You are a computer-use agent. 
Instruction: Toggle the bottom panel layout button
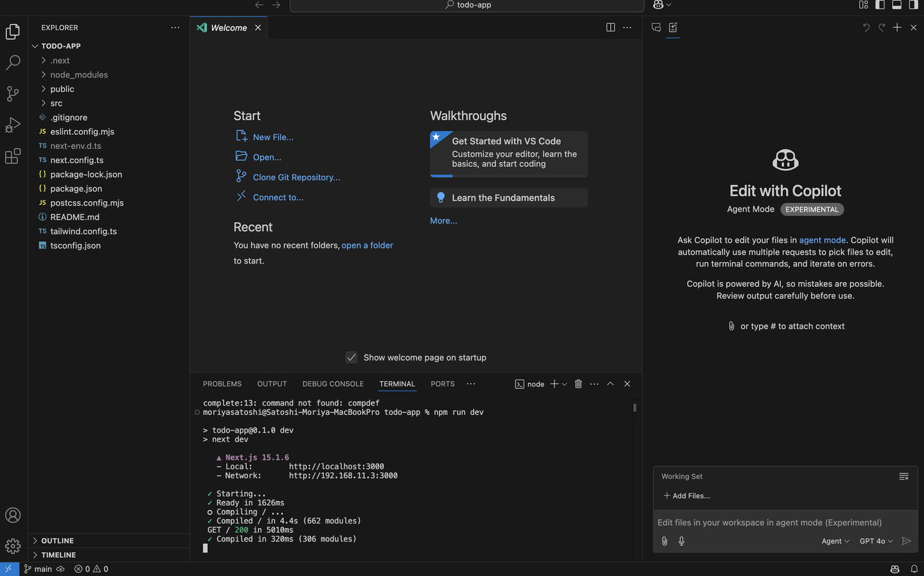896,5
